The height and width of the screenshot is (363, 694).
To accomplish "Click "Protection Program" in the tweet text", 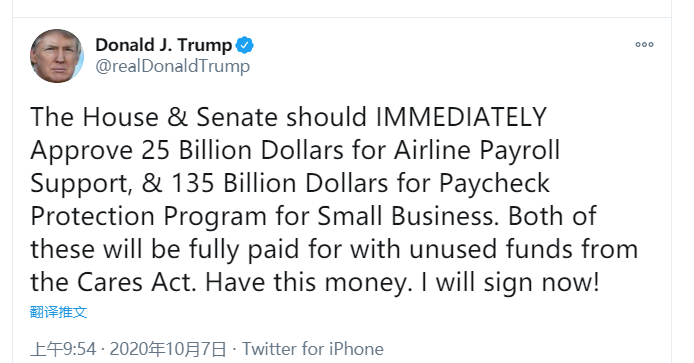I will tap(148, 216).
